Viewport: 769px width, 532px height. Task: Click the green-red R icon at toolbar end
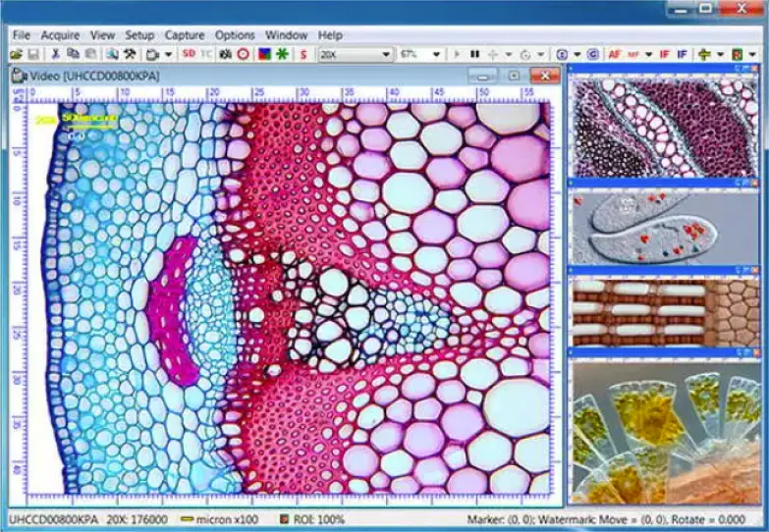(x=738, y=54)
